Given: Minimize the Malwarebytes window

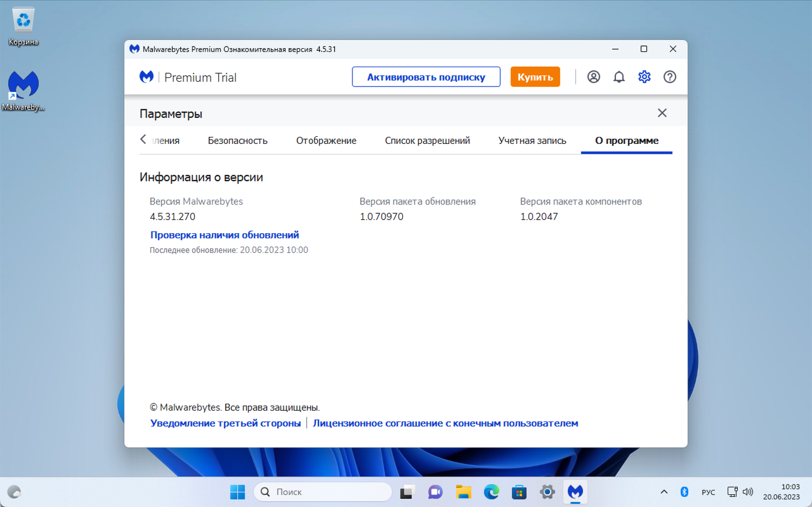Looking at the screenshot, I should coord(615,49).
